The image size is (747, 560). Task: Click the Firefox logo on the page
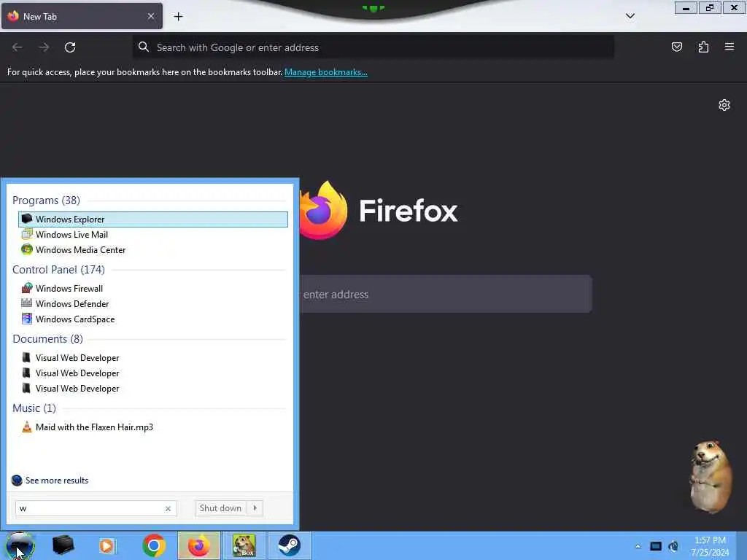[379, 210]
